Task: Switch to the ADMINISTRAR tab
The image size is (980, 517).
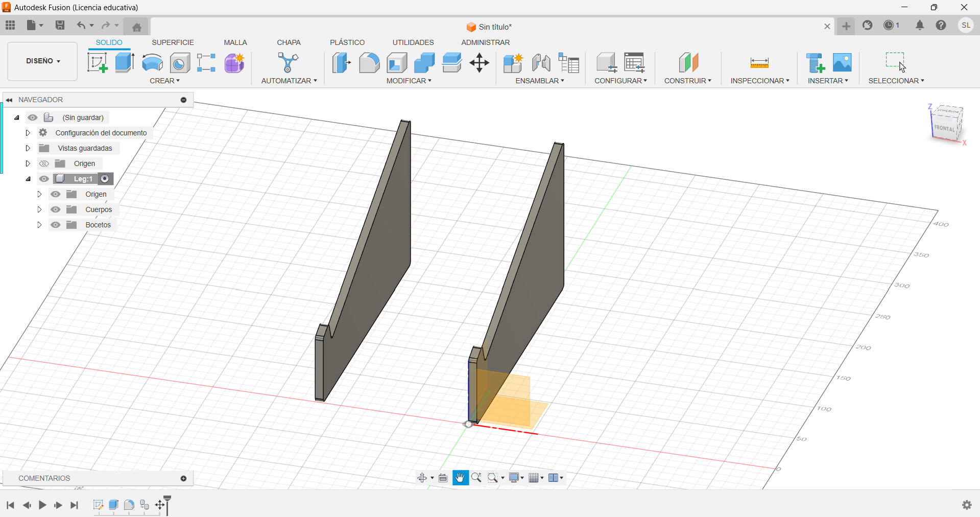Action: 486,42
